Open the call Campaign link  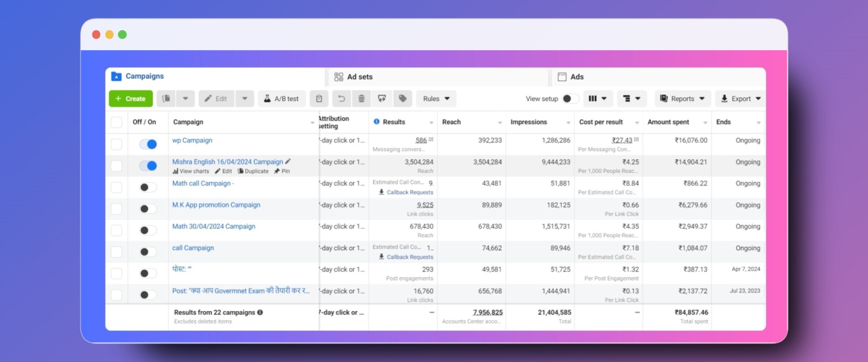193,248
